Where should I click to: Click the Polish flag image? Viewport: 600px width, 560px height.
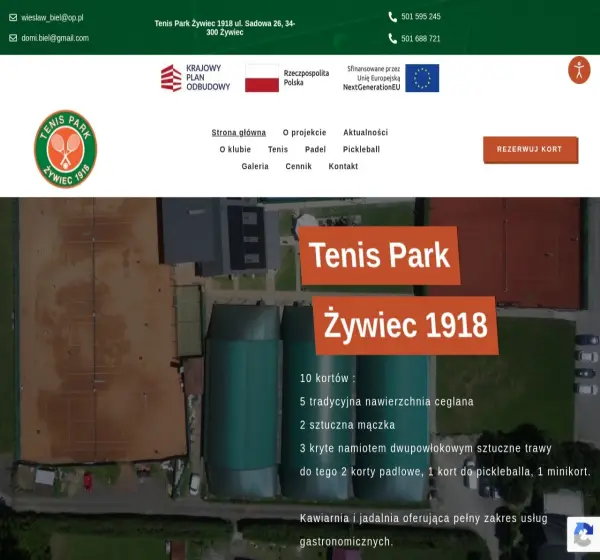pos(262,78)
